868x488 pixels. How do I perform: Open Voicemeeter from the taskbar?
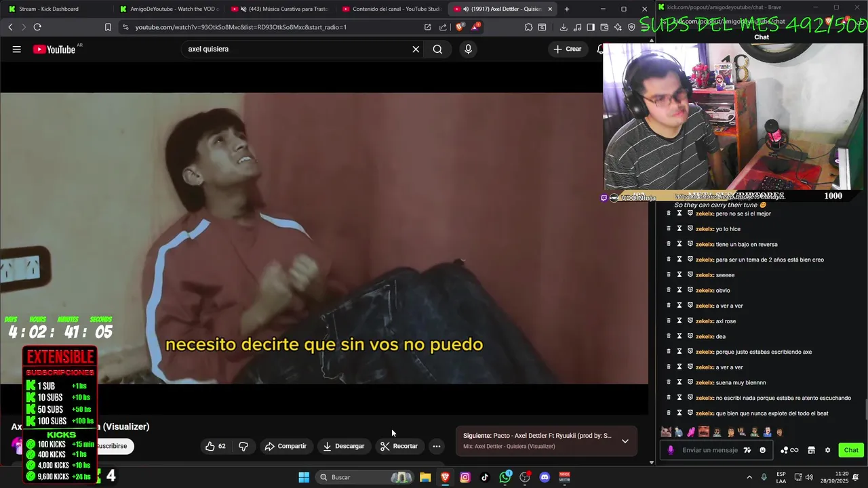[564, 477]
